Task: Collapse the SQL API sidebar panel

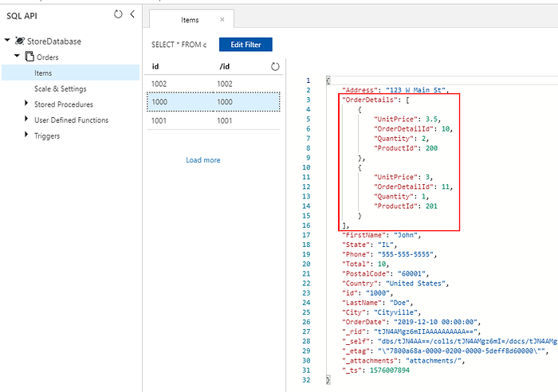Action: pos(132,14)
